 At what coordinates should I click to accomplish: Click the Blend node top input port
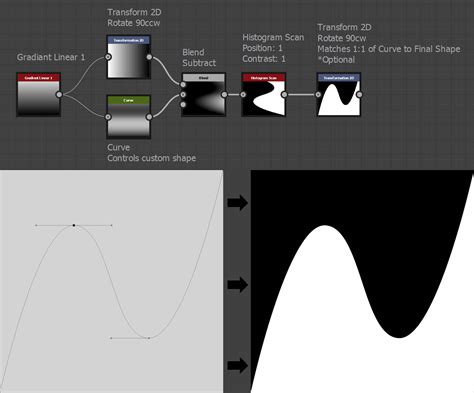coord(183,85)
